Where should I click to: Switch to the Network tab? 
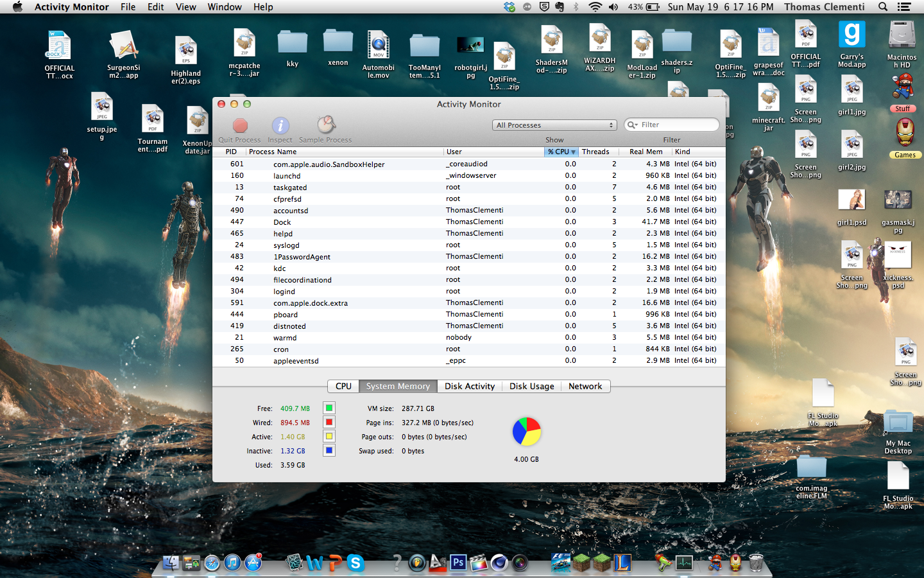pos(585,386)
